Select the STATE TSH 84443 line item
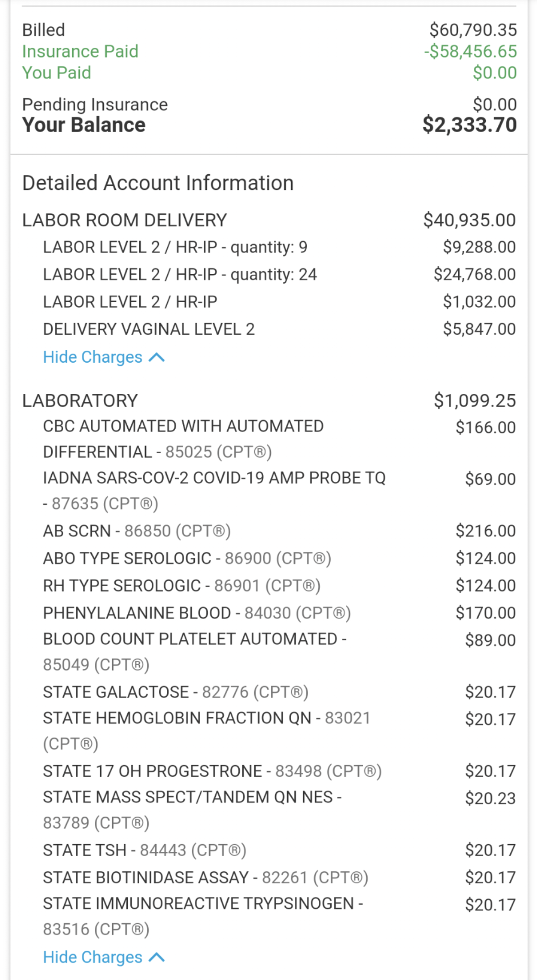The width and height of the screenshot is (537, 980). point(145,850)
